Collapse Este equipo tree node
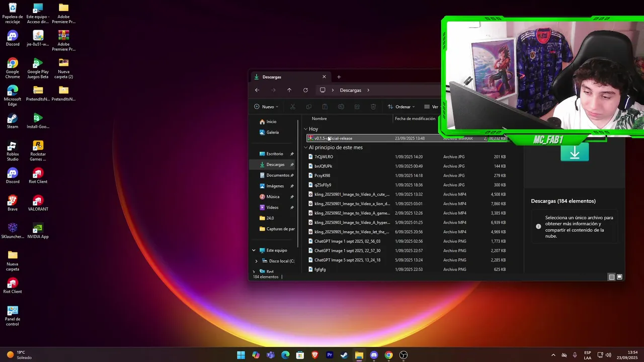 point(254,250)
